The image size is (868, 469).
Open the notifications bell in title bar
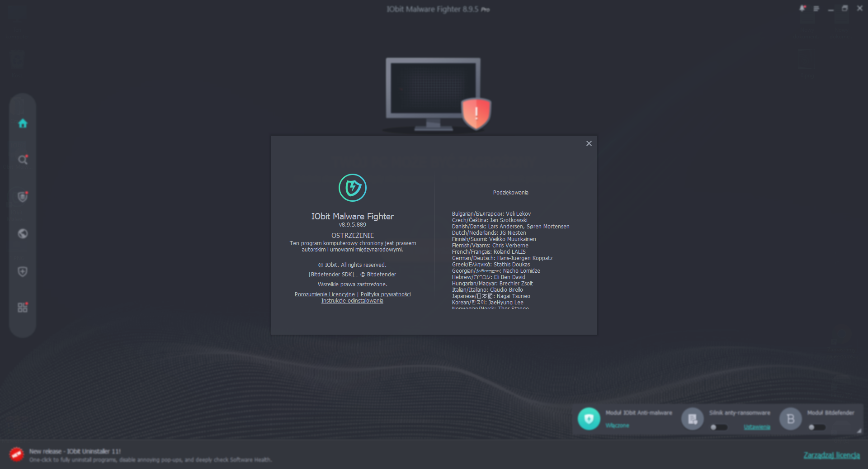(802, 8)
